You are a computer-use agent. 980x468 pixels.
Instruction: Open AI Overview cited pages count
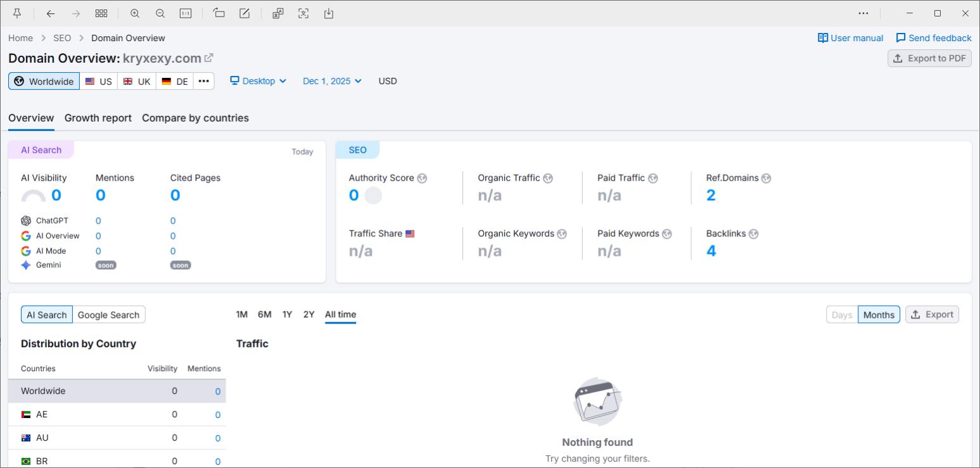(x=173, y=236)
